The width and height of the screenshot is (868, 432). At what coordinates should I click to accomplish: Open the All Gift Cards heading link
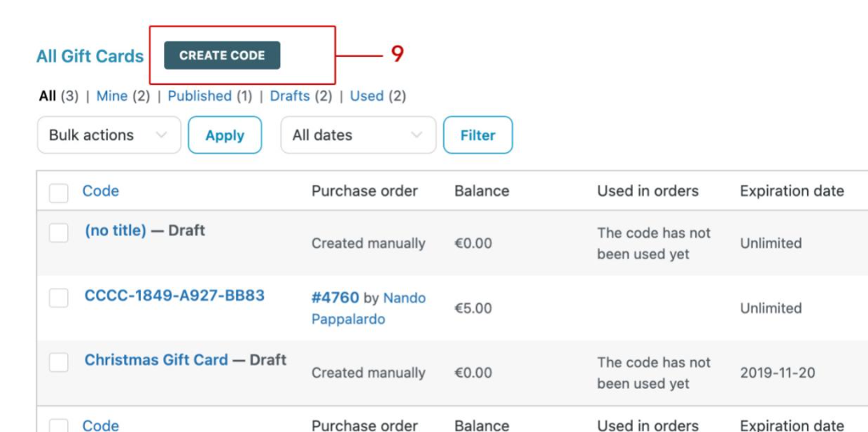(90, 56)
